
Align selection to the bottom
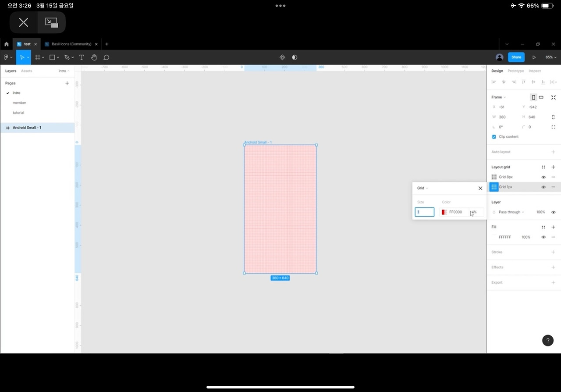(x=543, y=82)
